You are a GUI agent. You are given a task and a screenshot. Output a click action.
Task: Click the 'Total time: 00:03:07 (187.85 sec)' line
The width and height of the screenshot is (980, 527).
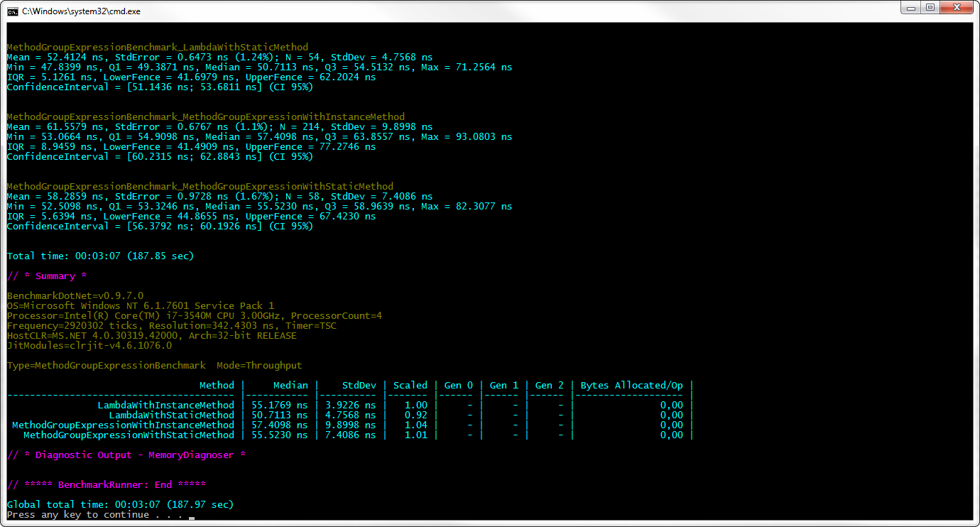tap(100, 256)
